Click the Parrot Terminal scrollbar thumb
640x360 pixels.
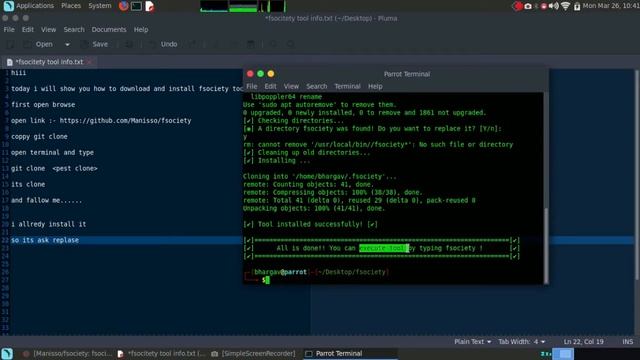pyautogui.click(x=546, y=245)
